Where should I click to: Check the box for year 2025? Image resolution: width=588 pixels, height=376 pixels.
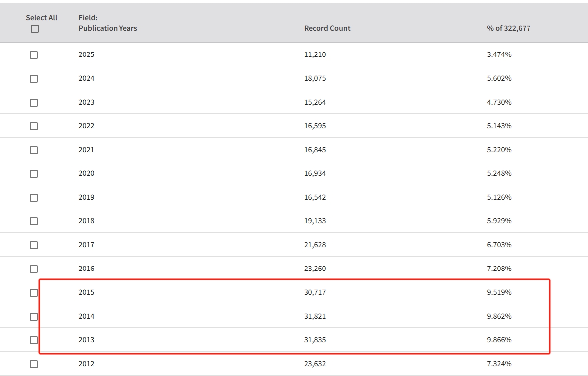pos(34,55)
